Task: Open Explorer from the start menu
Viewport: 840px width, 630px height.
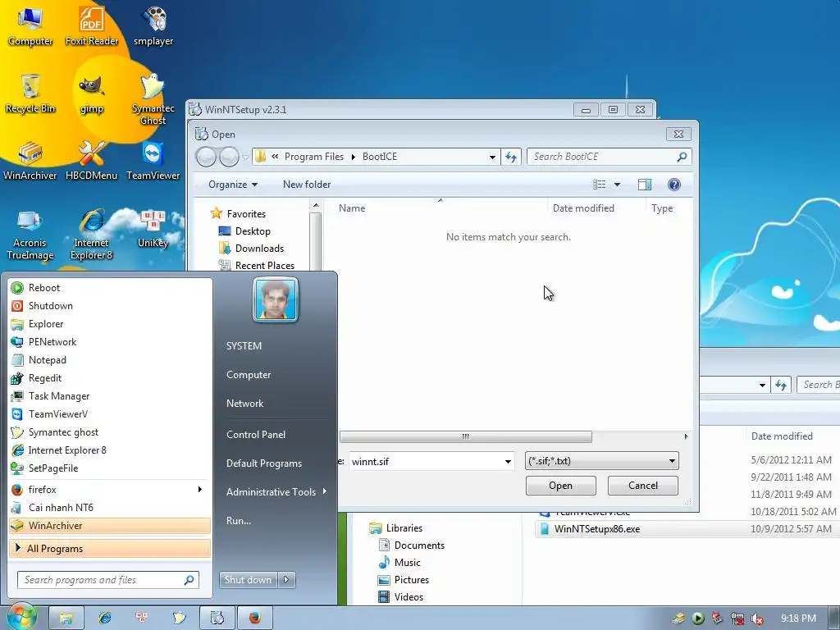Action: pos(110,324)
